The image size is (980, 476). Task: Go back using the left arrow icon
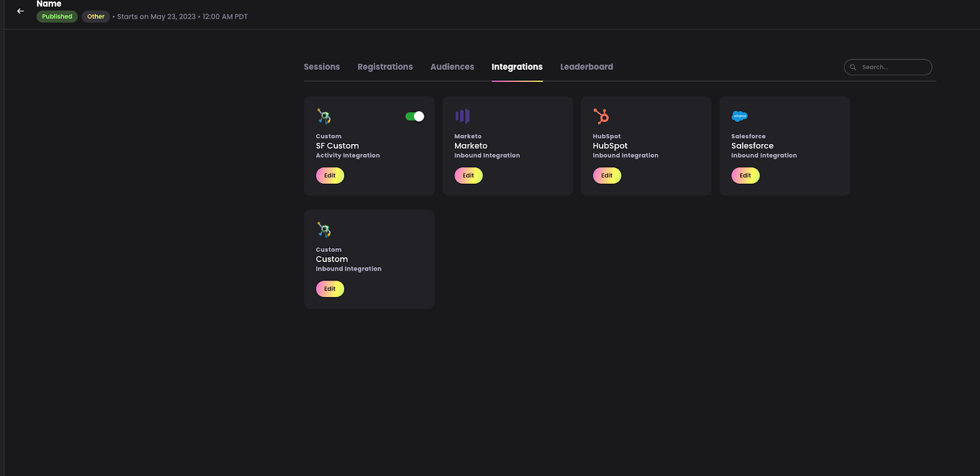click(x=20, y=11)
